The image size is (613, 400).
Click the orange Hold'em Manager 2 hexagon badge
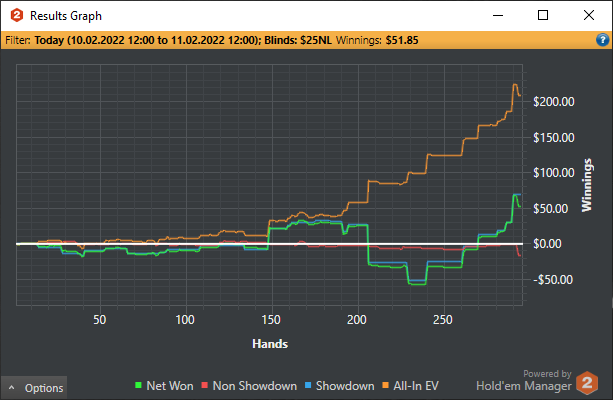point(587,383)
